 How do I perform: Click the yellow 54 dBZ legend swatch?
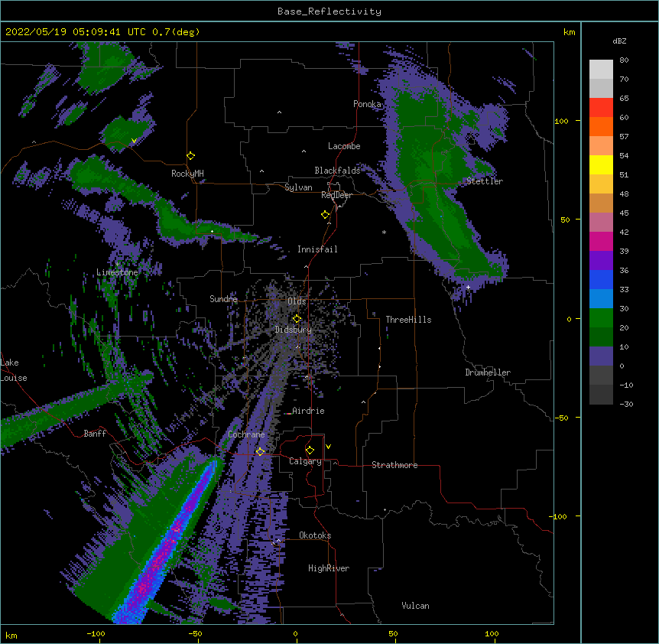601,164
